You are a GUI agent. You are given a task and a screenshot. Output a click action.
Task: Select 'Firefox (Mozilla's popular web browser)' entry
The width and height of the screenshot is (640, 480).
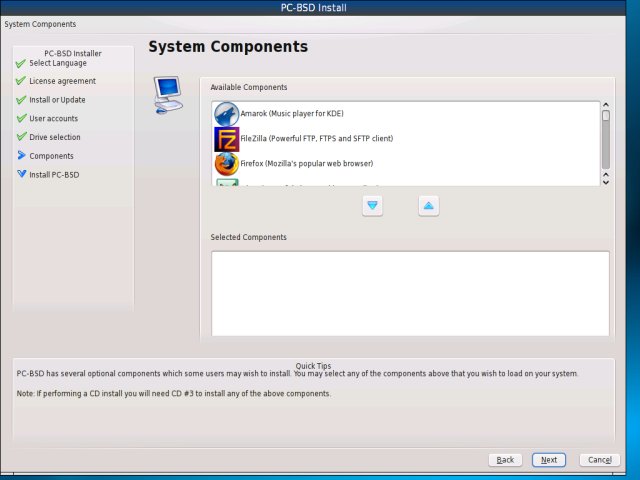coord(406,164)
